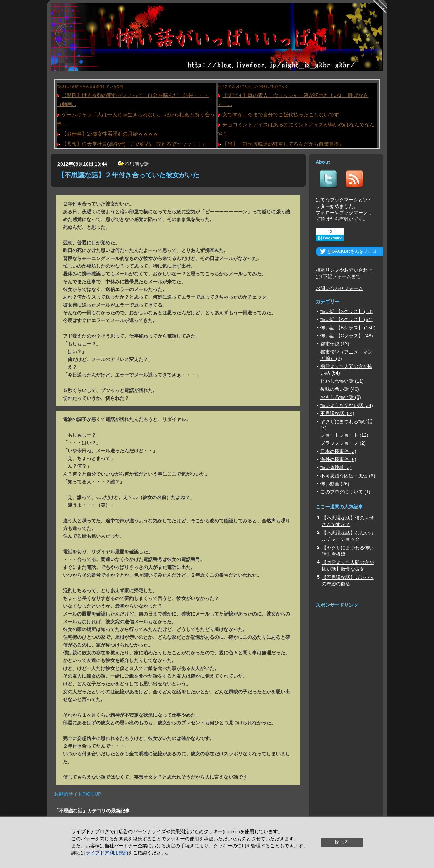Open headline 女ですが、今まで自分でご飯代払ったことない
434x868 pixels.
(281, 115)
